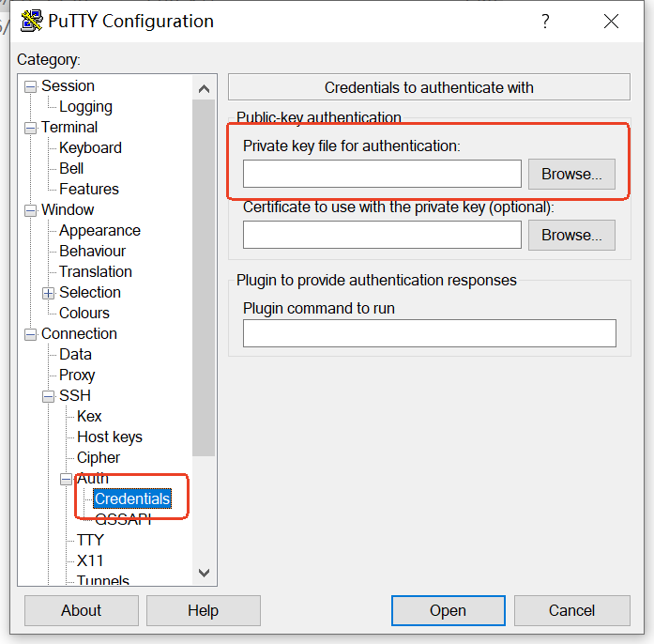Cancel the PuTTY configuration dialog
This screenshot has width=654, height=644.
point(571,610)
